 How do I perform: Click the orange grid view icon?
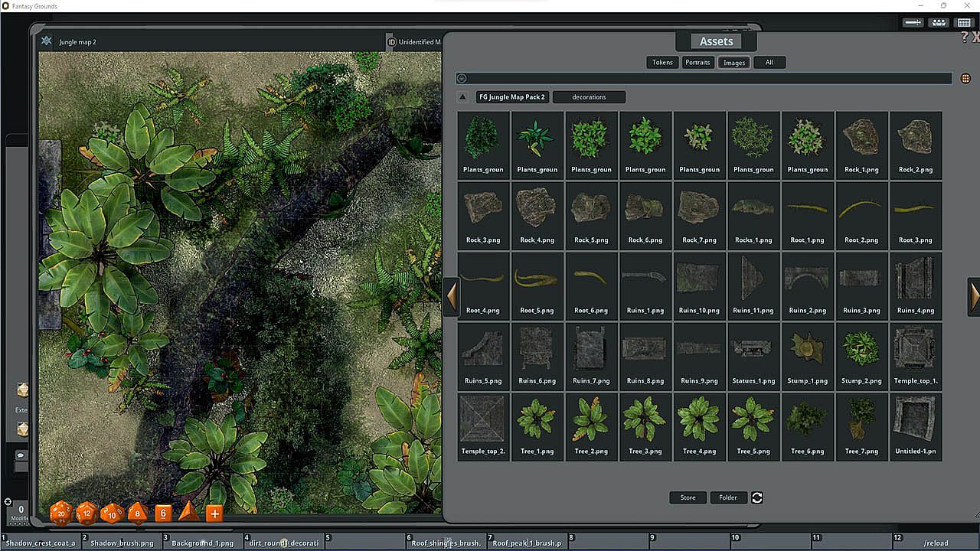[965, 79]
